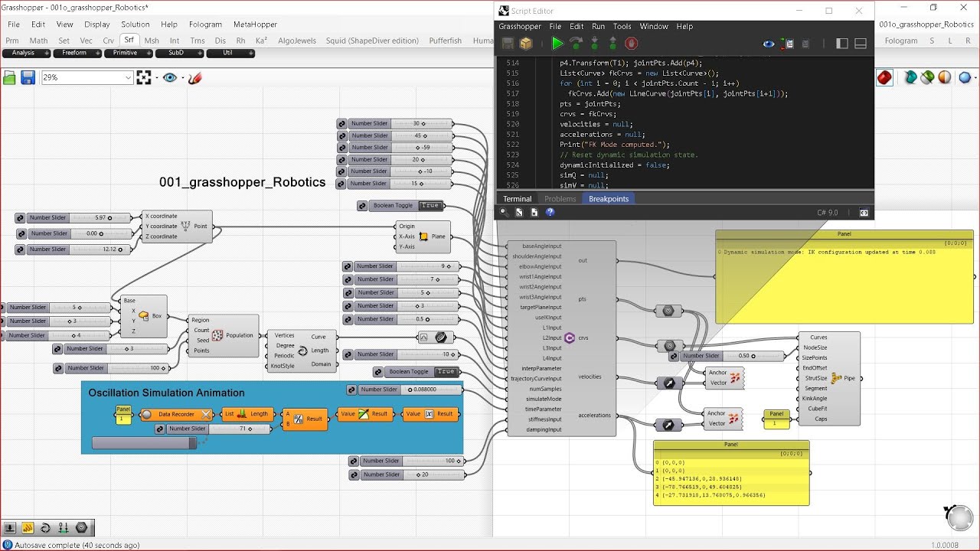Click the red sketch brush icon
This screenshot has width=980, height=551.
[x=194, y=77]
